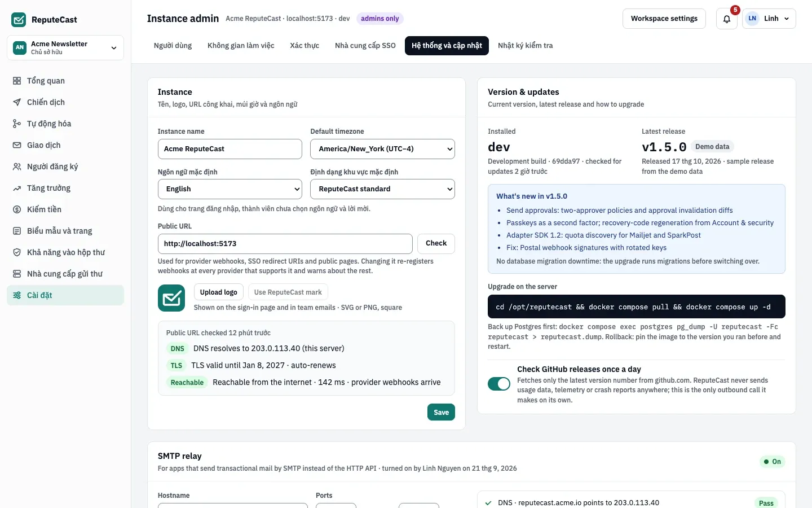
Task: Click the Tăng trưởng trend arrow icon
Action: click(x=17, y=188)
